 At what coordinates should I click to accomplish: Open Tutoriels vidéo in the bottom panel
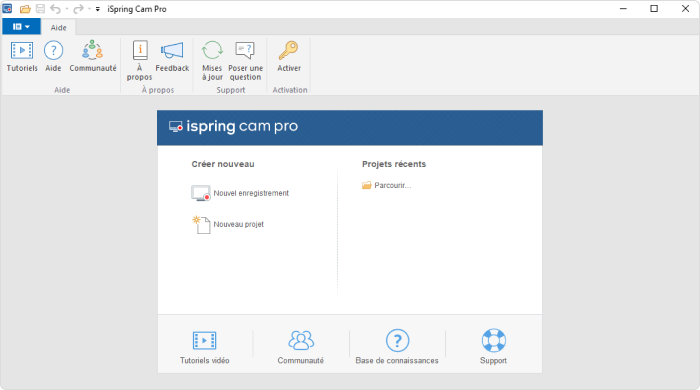(204, 347)
